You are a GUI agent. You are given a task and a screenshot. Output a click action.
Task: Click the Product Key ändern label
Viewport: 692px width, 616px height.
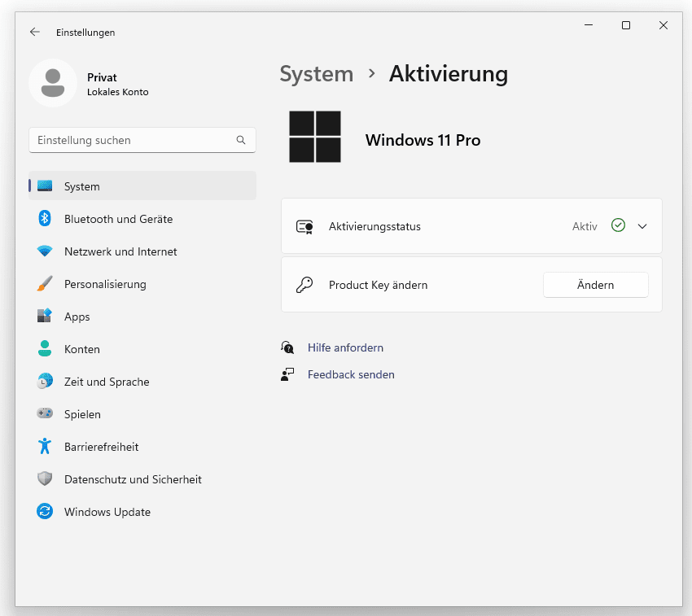[x=379, y=285]
